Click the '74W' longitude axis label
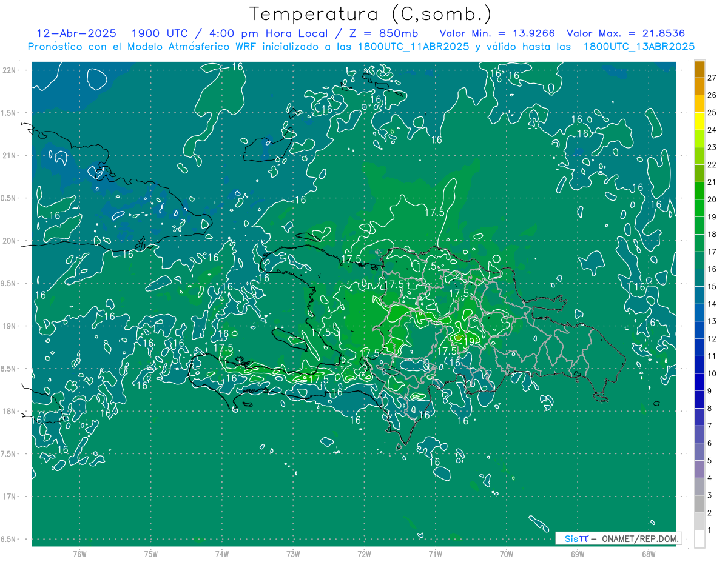 pyautogui.click(x=221, y=554)
